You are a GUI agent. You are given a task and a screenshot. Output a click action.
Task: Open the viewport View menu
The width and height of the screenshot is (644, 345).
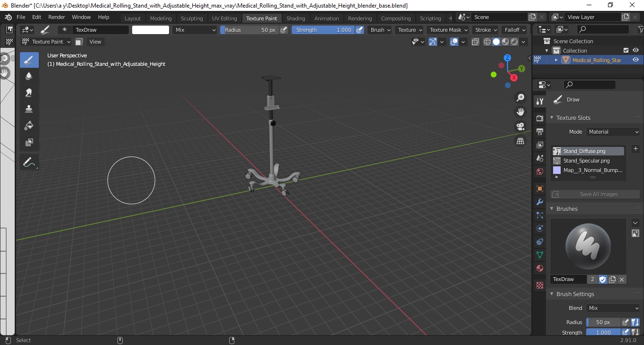[95, 42]
